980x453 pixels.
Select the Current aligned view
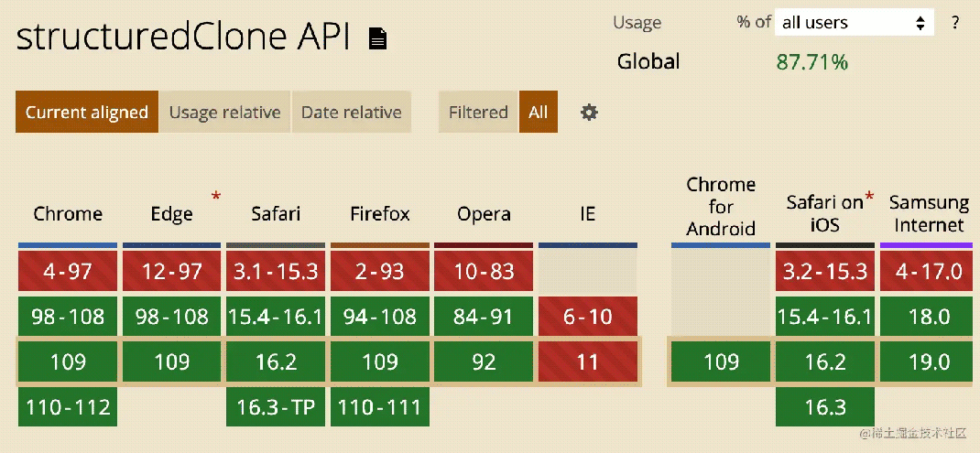(x=87, y=113)
